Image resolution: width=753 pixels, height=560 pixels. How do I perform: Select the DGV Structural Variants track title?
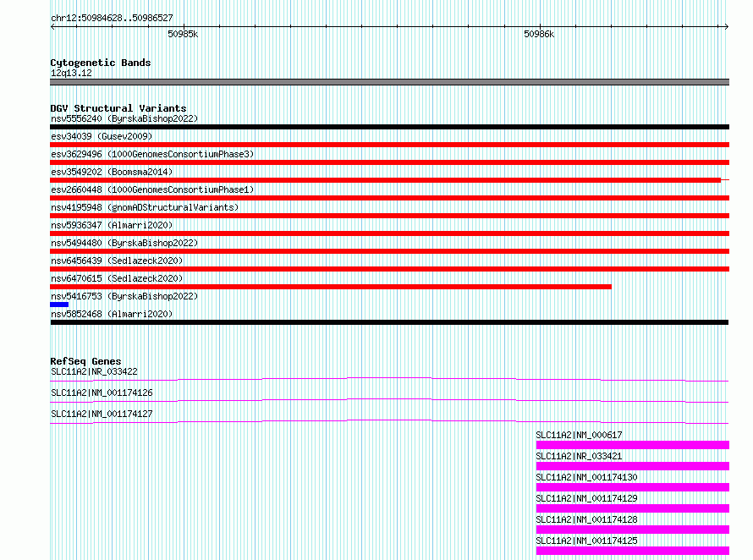118,108
